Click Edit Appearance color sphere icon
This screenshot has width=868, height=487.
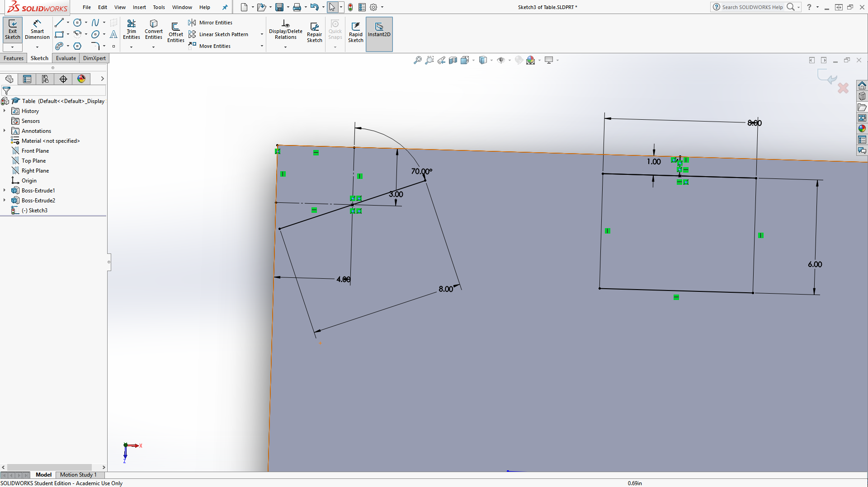tap(519, 60)
